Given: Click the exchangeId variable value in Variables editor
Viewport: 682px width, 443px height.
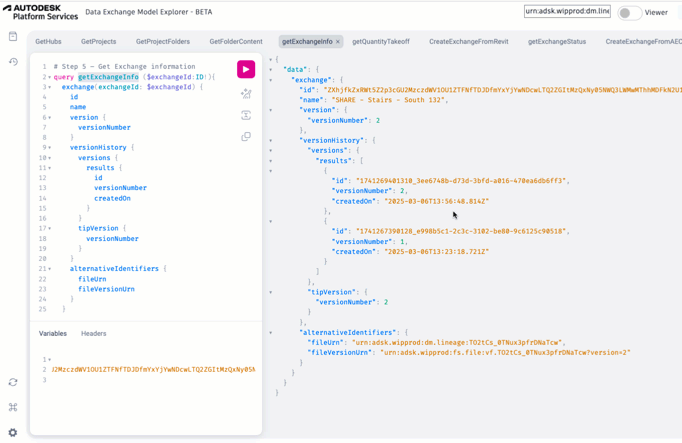Looking at the screenshot, I should pos(153,370).
